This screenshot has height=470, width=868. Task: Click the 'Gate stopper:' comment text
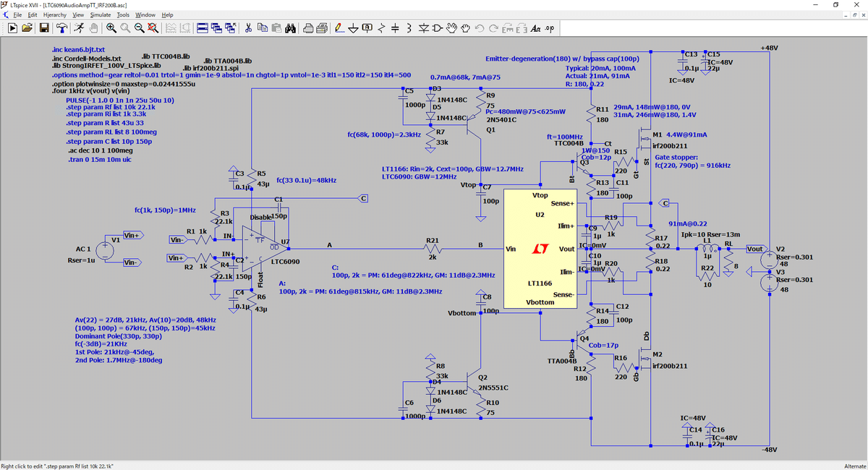(x=677, y=157)
